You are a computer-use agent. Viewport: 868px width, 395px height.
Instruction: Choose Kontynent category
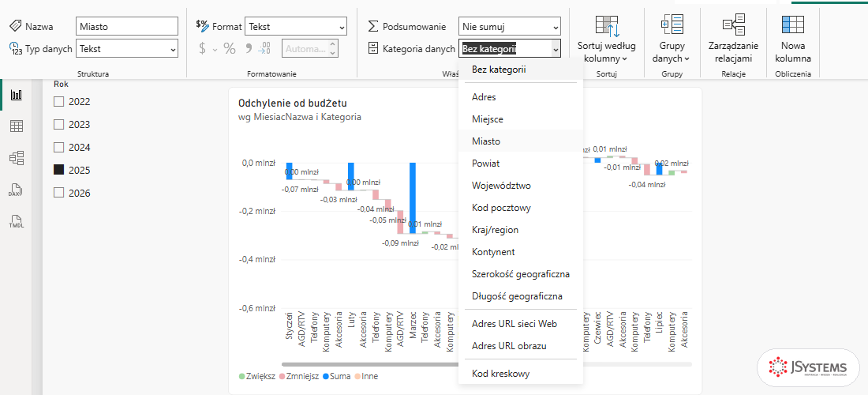tap(520, 252)
